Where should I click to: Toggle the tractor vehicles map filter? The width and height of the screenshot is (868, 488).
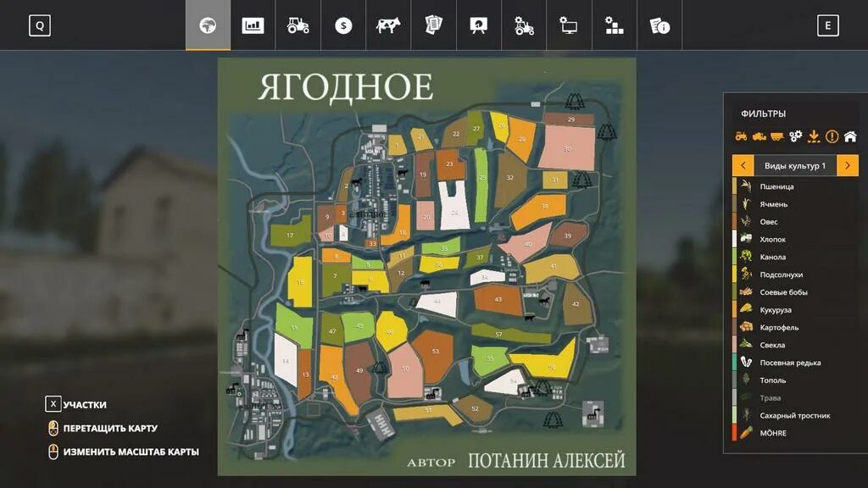coord(741,136)
